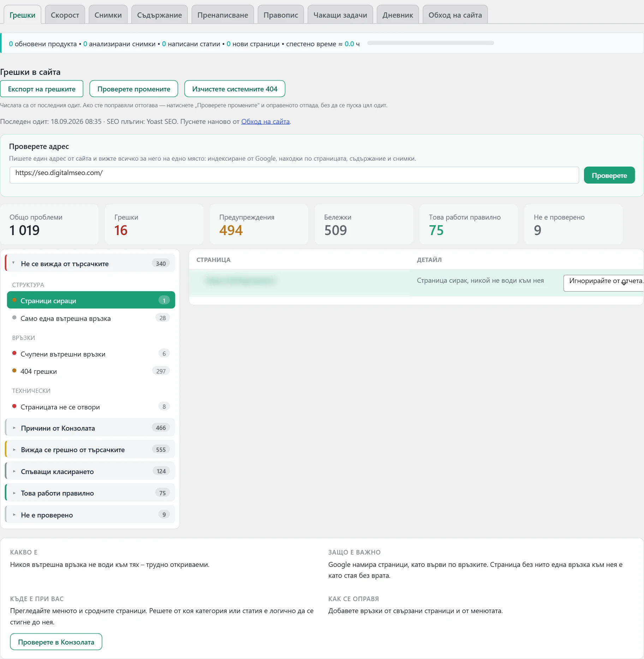644x659 pixels.
Task: Select 404 грешки list item
Action: [91, 371]
